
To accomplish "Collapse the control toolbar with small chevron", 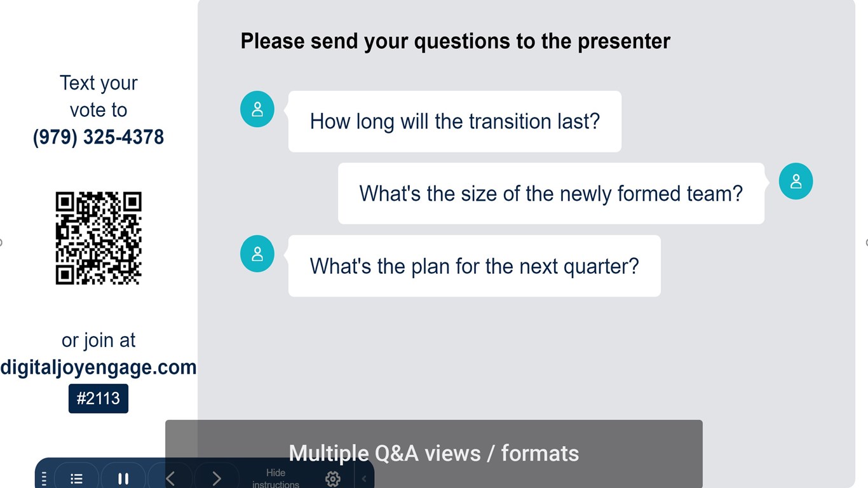I will coord(364,478).
